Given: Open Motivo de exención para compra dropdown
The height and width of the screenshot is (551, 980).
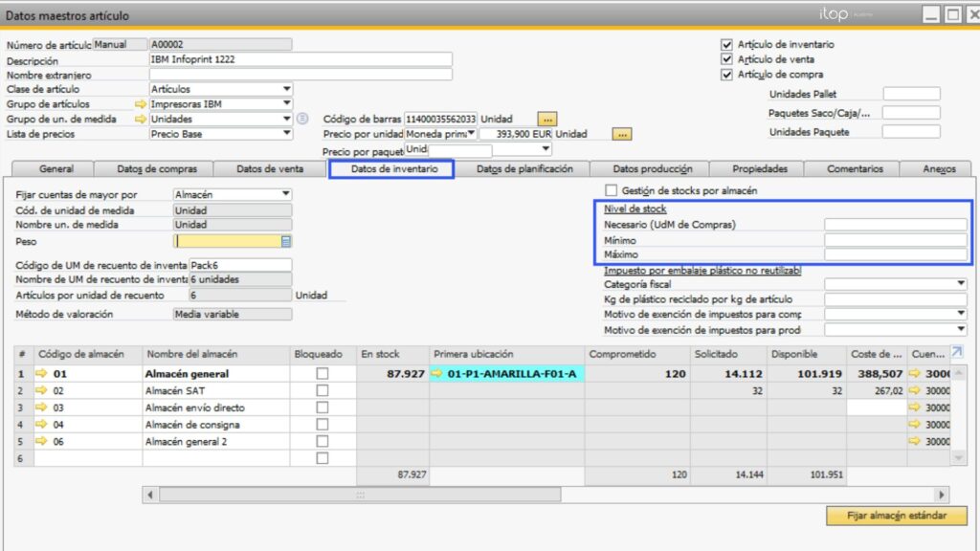Looking at the screenshot, I should click(961, 314).
